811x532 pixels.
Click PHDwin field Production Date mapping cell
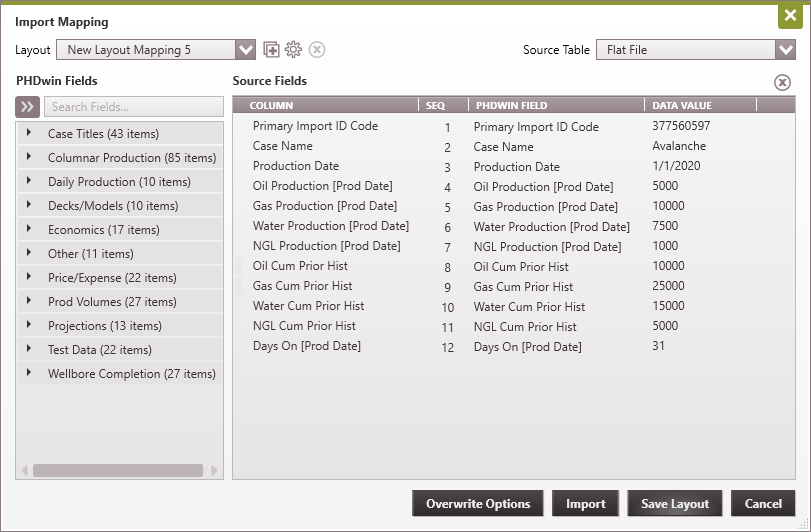click(x=517, y=167)
